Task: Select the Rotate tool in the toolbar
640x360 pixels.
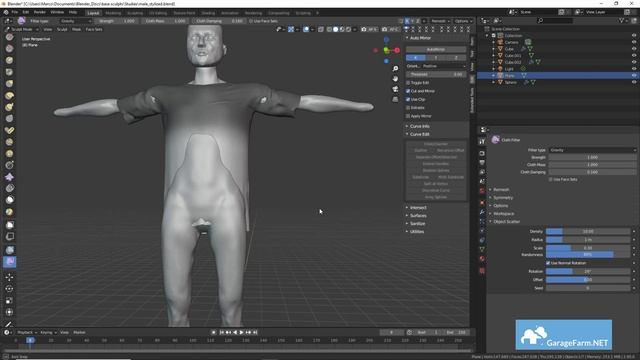Action: click(9, 289)
